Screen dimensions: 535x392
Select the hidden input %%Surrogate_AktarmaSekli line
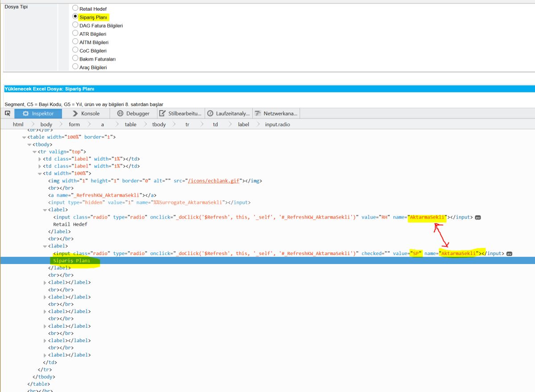point(149,202)
